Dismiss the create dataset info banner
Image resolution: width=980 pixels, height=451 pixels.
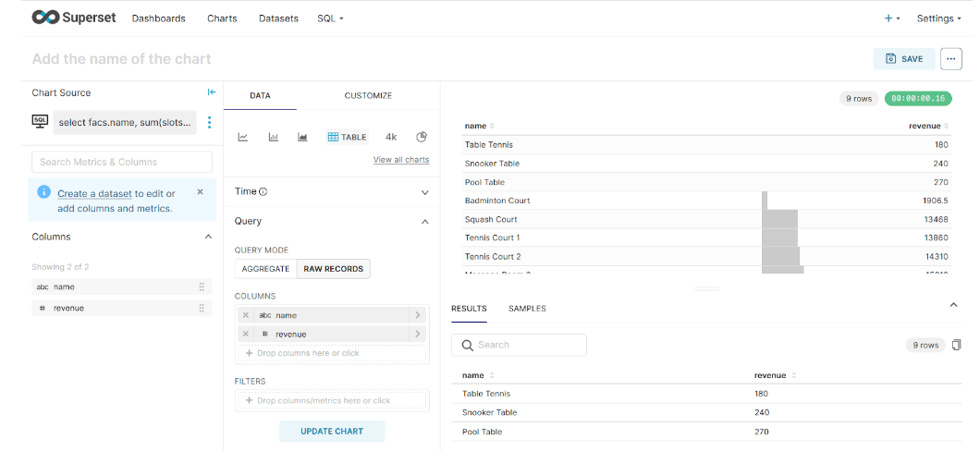(200, 192)
